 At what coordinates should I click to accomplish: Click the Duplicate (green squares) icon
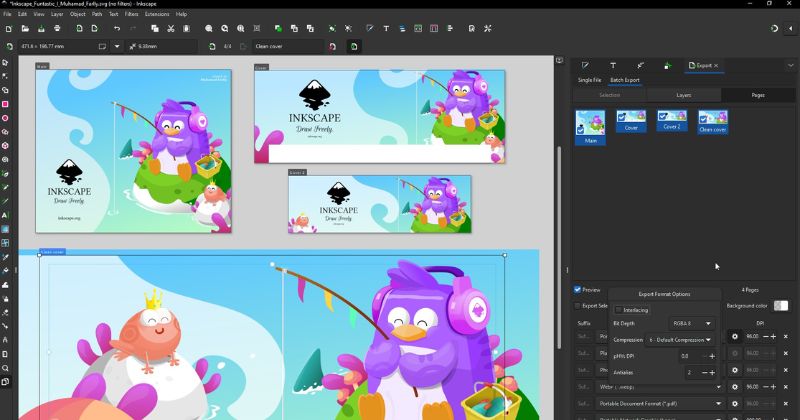[278, 29]
